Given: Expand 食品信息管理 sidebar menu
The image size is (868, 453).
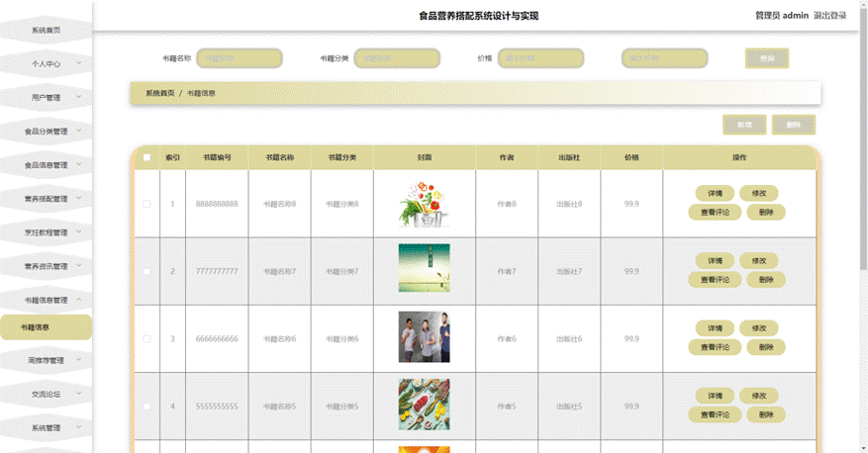Looking at the screenshot, I should (x=46, y=165).
